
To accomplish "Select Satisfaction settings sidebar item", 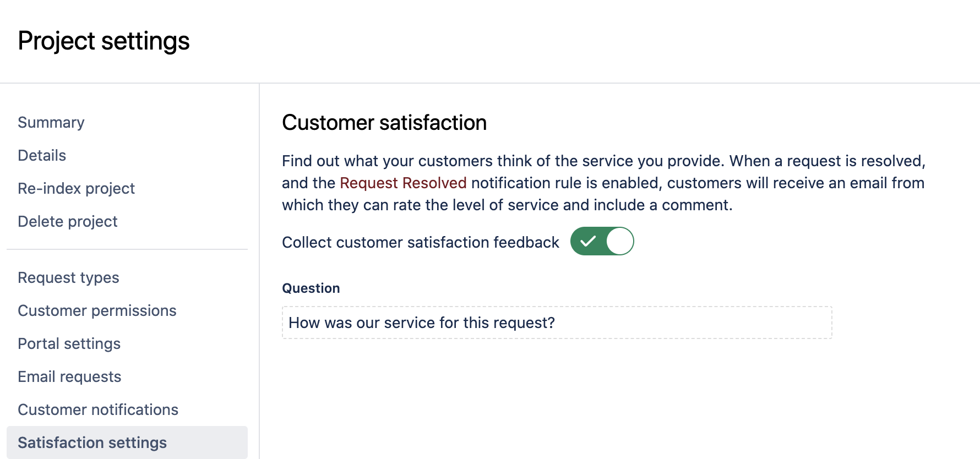I will (x=92, y=442).
